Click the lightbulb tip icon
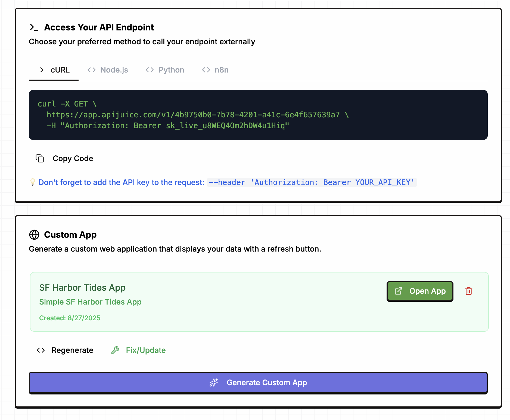The height and width of the screenshot is (420, 510). [33, 182]
